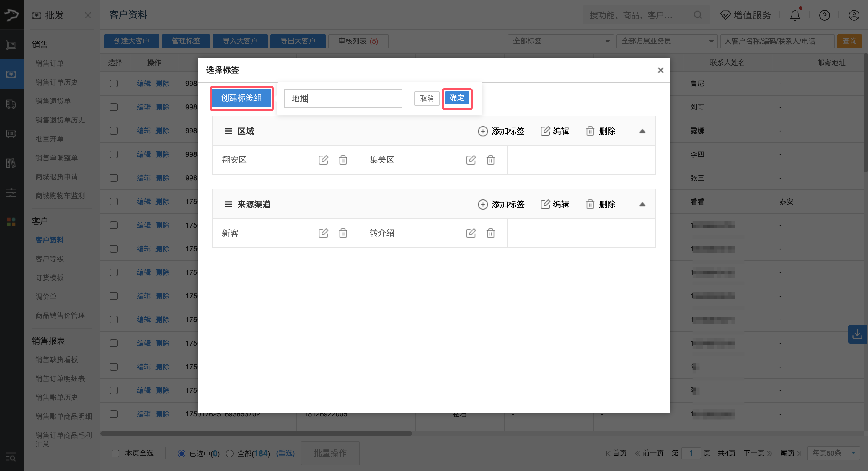868x471 pixels.
Task: Click the sliders settings icon in the sidebar
Action: pyautogui.click(x=11, y=193)
